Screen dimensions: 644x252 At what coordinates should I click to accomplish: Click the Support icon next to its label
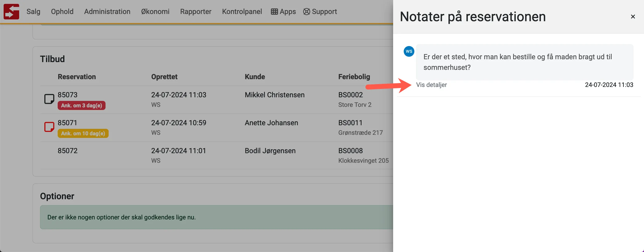(x=306, y=11)
